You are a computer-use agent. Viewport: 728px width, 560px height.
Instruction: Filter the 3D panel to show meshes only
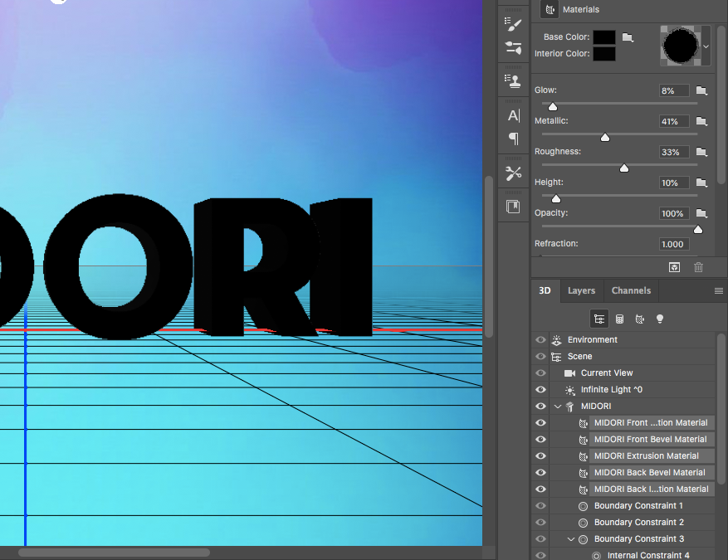pyautogui.click(x=619, y=319)
